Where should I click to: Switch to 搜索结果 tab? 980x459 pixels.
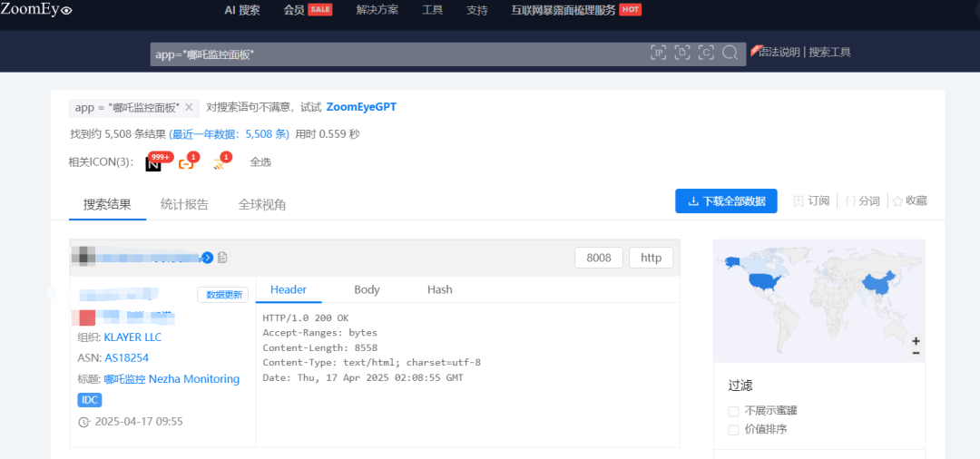[x=107, y=205]
